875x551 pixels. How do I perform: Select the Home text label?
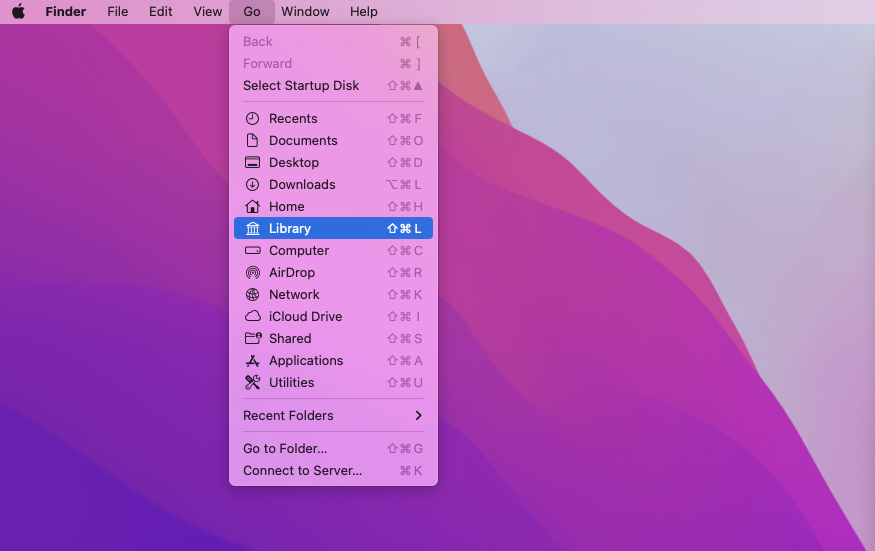pyautogui.click(x=287, y=206)
